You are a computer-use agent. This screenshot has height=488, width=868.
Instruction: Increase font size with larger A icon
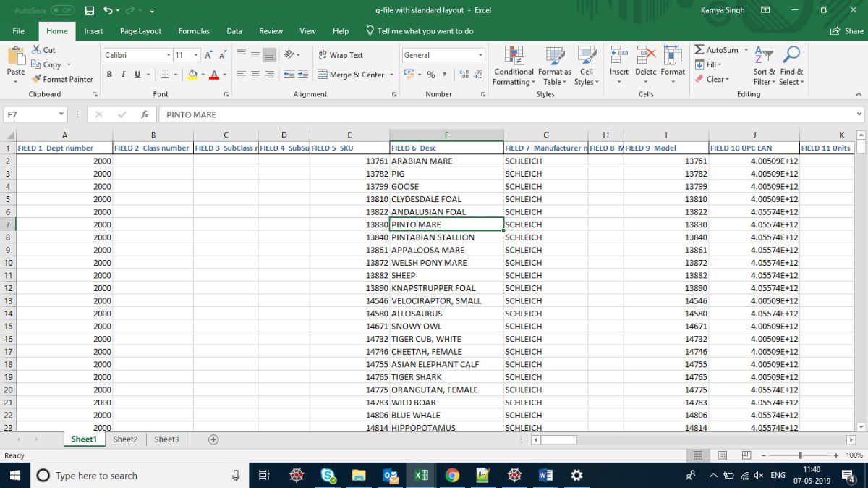(x=208, y=55)
